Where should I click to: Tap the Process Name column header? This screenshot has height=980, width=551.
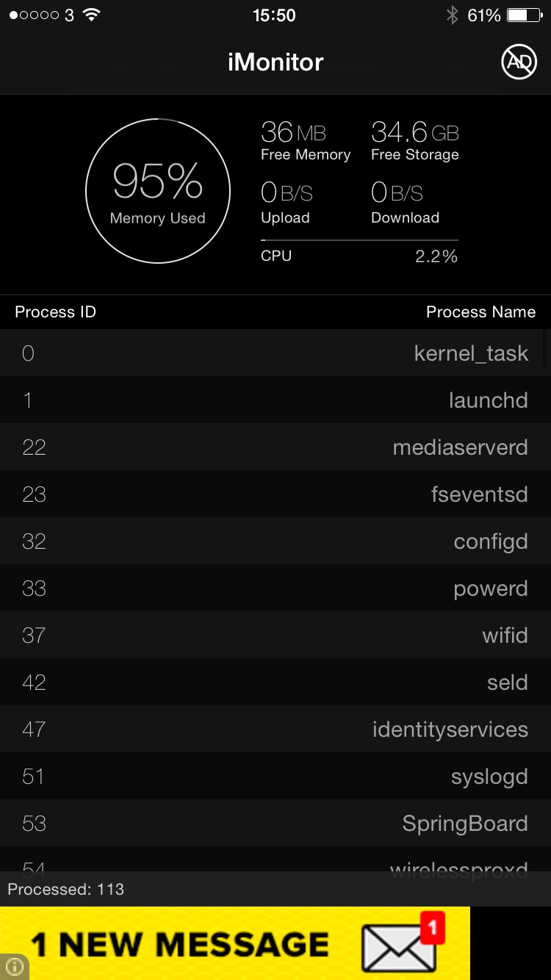pos(480,311)
